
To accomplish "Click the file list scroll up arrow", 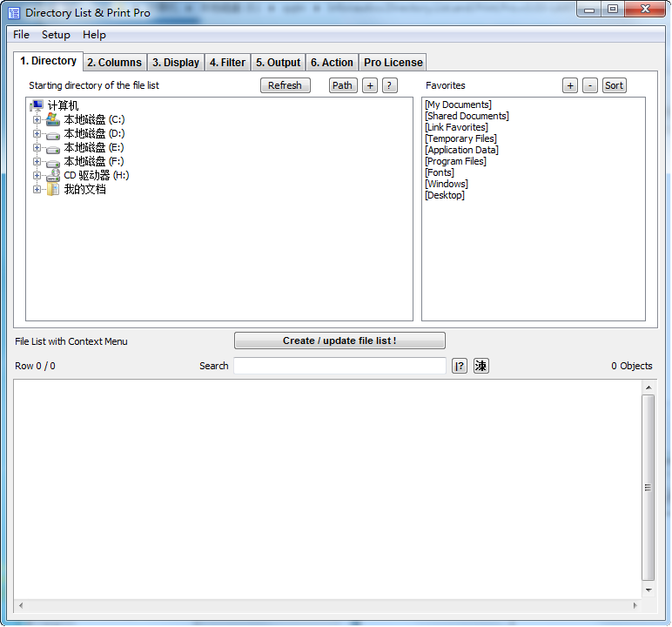I will [x=648, y=388].
